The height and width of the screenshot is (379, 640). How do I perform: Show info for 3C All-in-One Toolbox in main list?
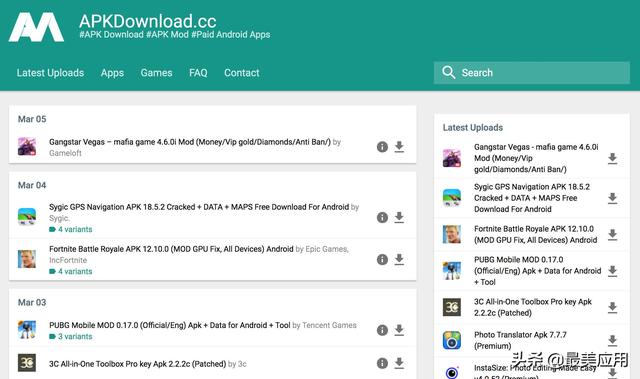coord(382,363)
